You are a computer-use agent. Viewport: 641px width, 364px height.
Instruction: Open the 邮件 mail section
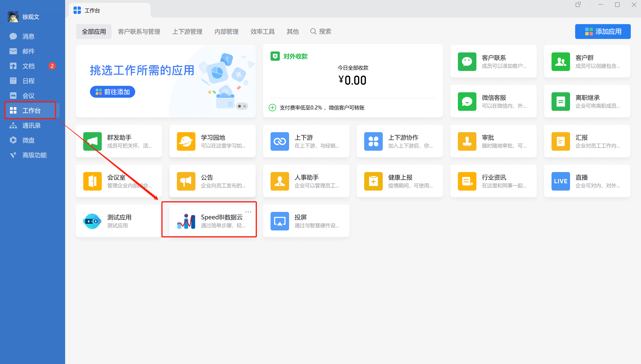[28, 51]
